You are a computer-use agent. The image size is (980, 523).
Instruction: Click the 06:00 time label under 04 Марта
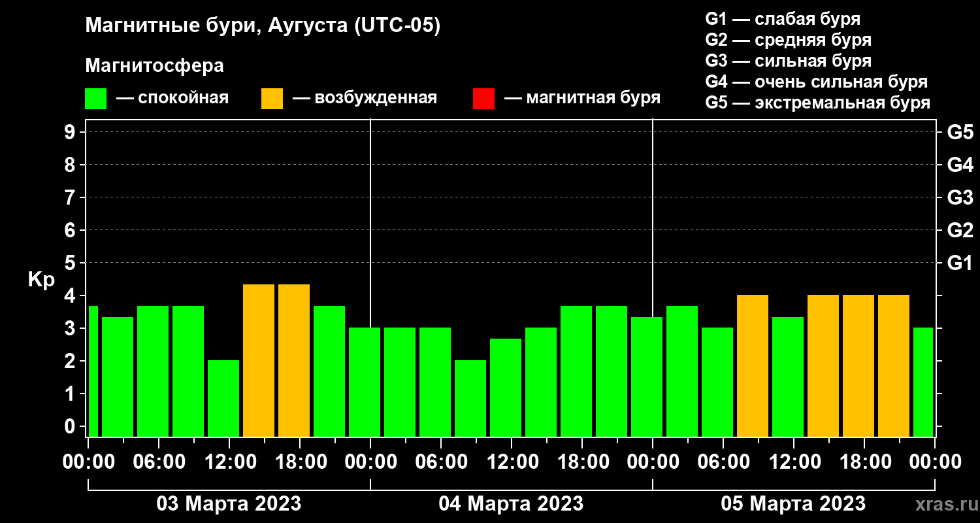[x=440, y=462]
